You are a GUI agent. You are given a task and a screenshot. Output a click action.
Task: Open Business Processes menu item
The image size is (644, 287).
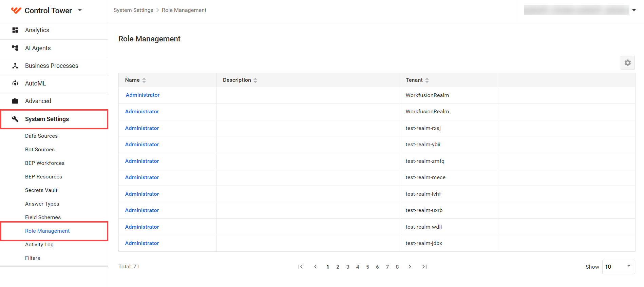click(54, 66)
